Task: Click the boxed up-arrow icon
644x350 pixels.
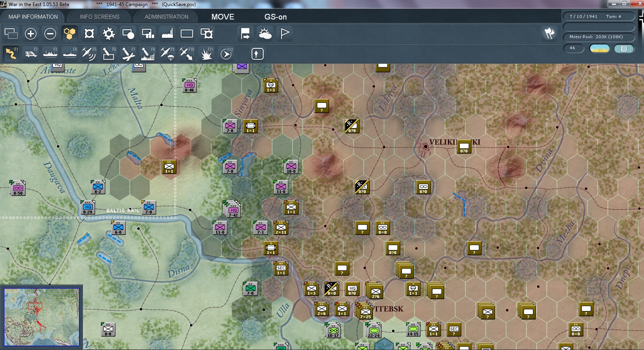Action: click(257, 54)
